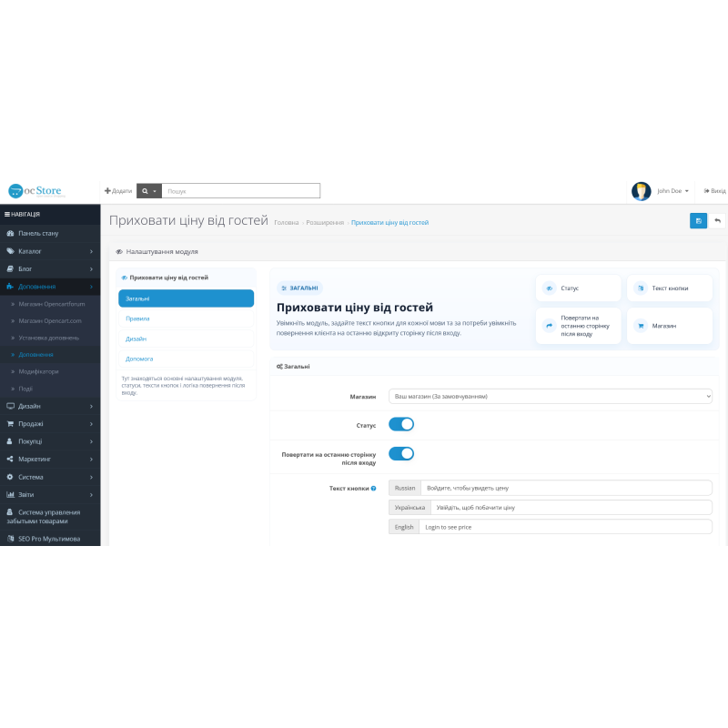Edit the Russian button text field
The height and width of the screenshot is (728, 728).
point(566,488)
